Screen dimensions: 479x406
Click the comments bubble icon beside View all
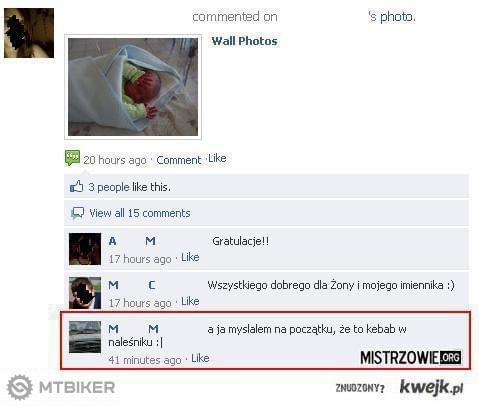coord(77,213)
